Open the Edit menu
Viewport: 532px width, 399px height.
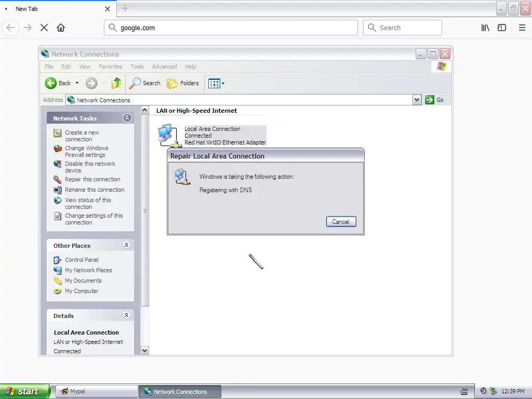coord(66,66)
